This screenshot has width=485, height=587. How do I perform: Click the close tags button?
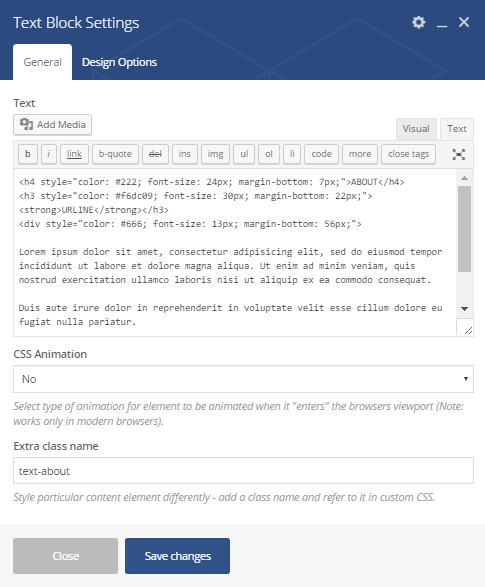coord(408,154)
